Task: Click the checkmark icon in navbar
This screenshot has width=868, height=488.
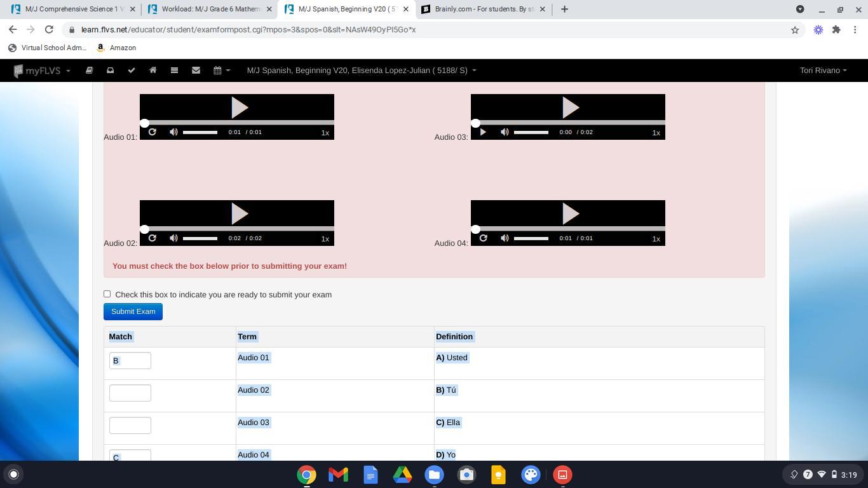Action: click(x=132, y=71)
